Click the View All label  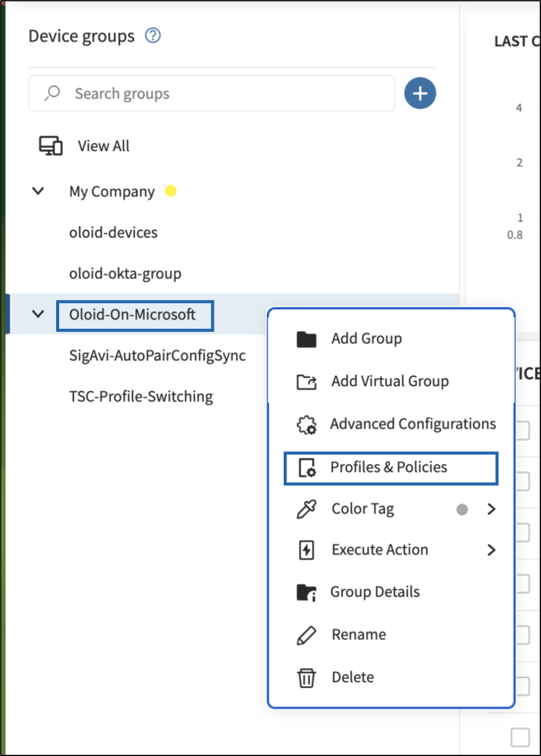104,146
